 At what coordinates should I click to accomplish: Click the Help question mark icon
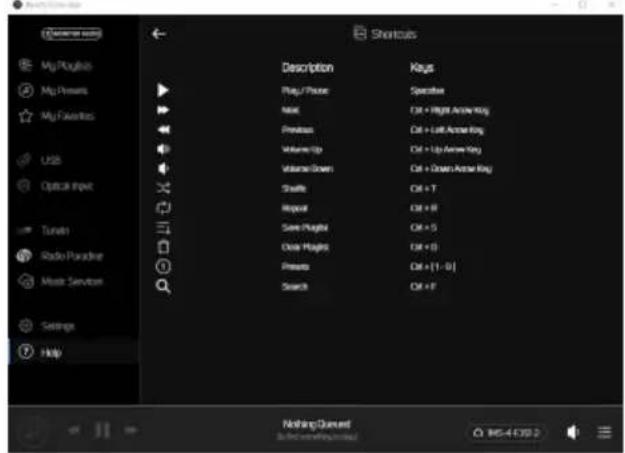tap(26, 352)
